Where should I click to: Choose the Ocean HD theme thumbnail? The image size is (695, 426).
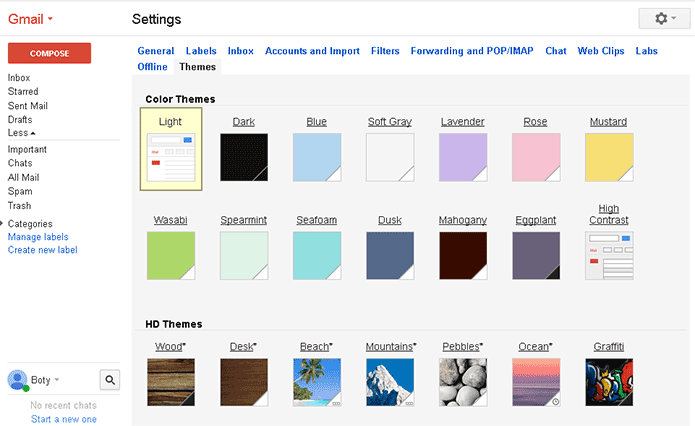[536, 383]
